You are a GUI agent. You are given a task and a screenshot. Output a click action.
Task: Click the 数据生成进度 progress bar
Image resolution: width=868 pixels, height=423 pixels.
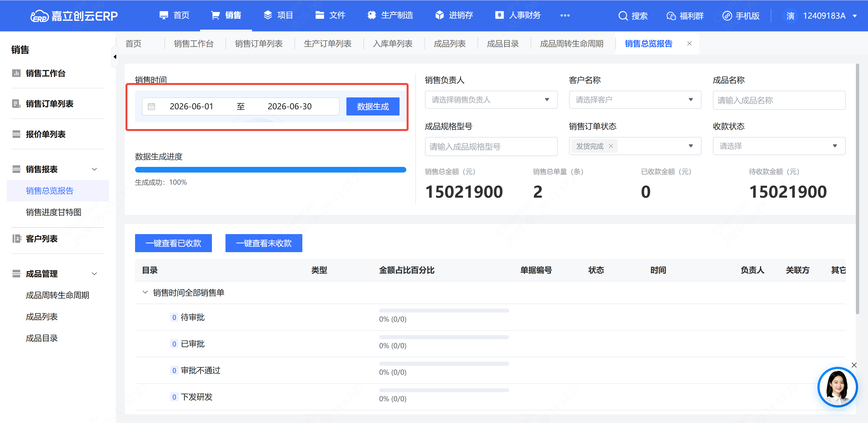click(x=271, y=170)
